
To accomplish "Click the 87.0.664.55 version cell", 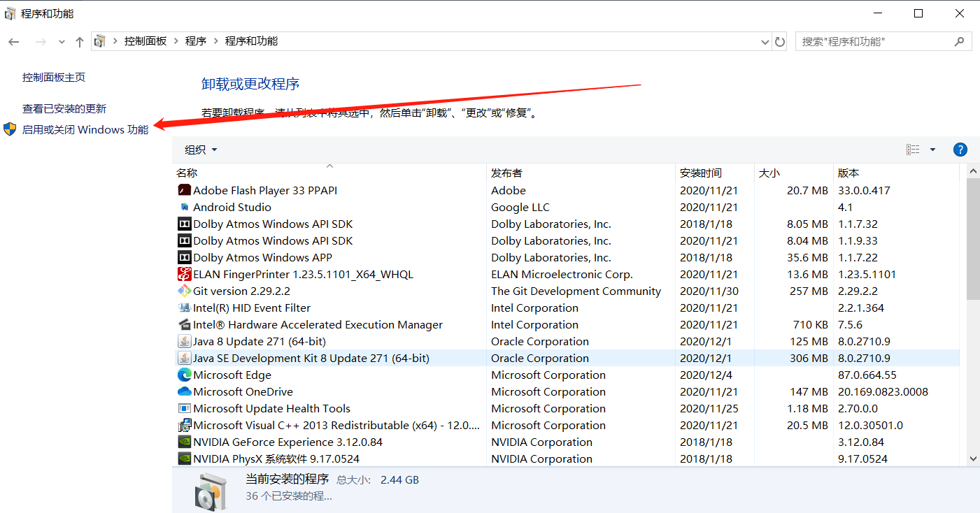I will (867, 375).
